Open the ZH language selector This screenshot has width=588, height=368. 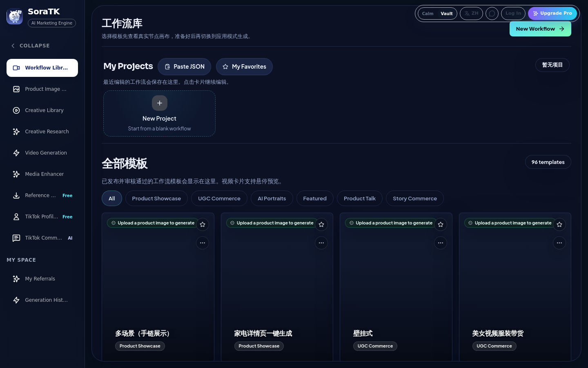471,13
